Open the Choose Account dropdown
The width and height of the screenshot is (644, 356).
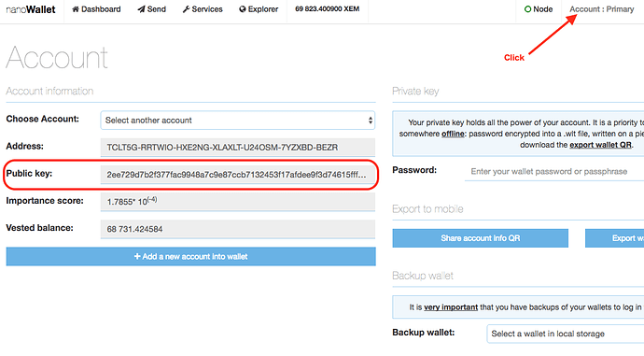[x=238, y=121]
